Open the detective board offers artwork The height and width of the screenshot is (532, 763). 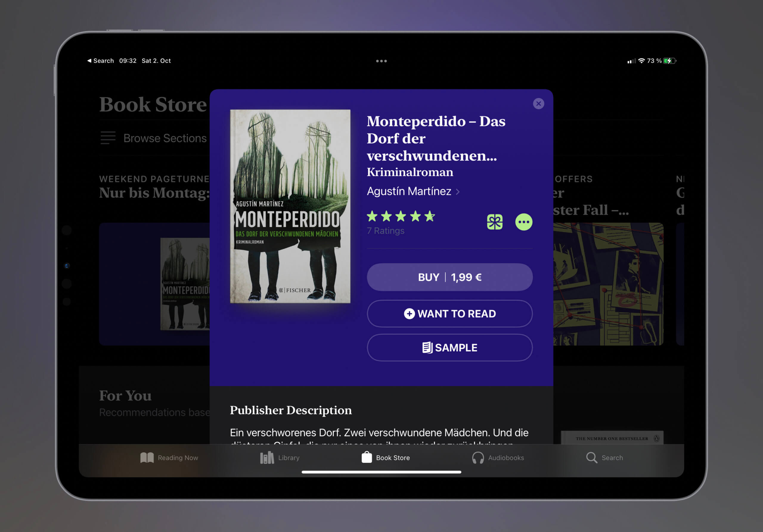pos(608,284)
